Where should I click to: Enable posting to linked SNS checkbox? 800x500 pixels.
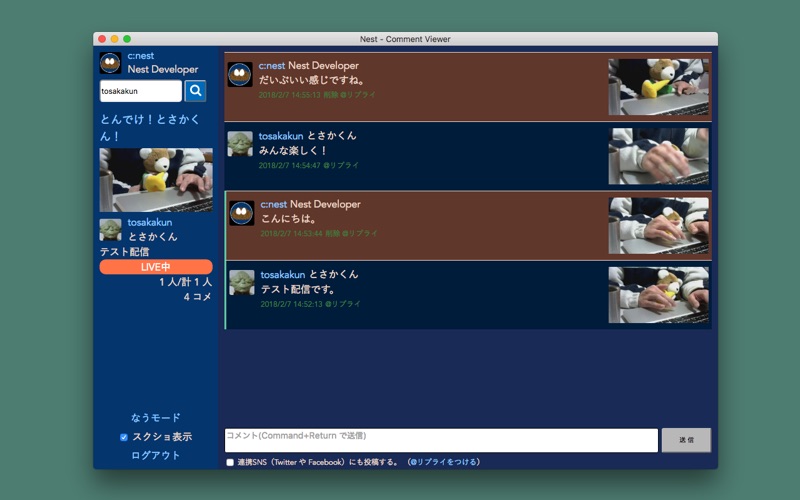point(230,462)
